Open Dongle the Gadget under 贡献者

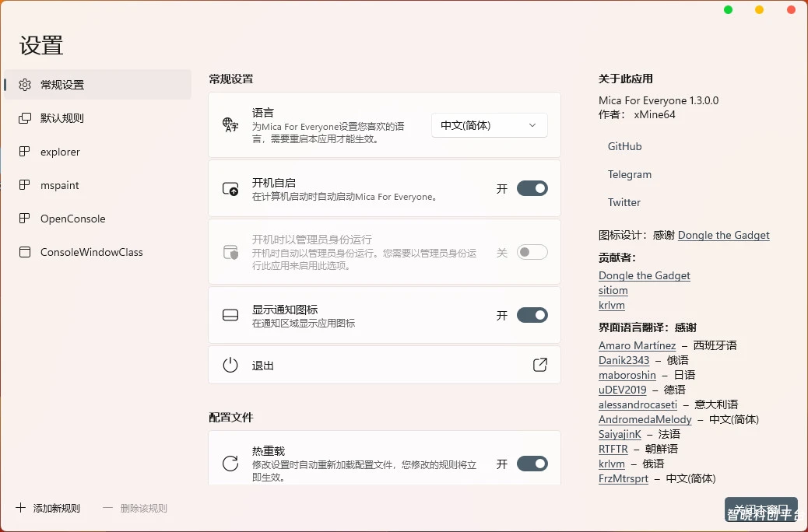click(644, 275)
